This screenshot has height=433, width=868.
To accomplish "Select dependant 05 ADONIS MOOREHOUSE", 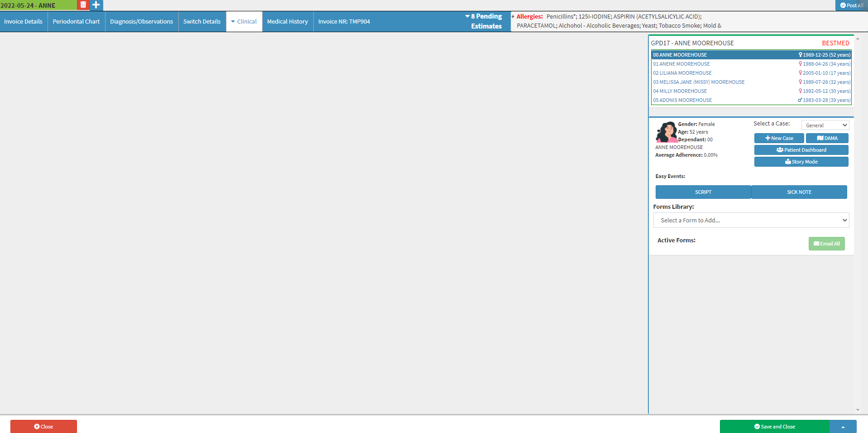I will (751, 100).
